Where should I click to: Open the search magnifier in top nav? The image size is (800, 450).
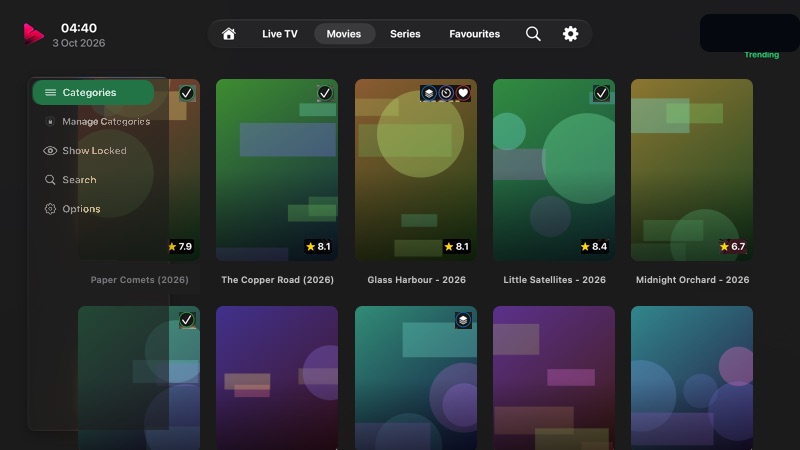point(533,34)
